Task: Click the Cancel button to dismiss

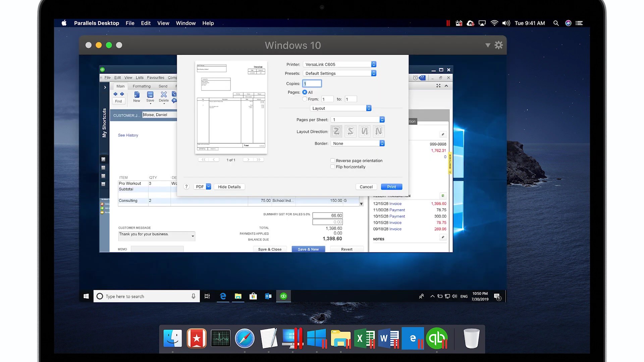Action: coord(366,186)
